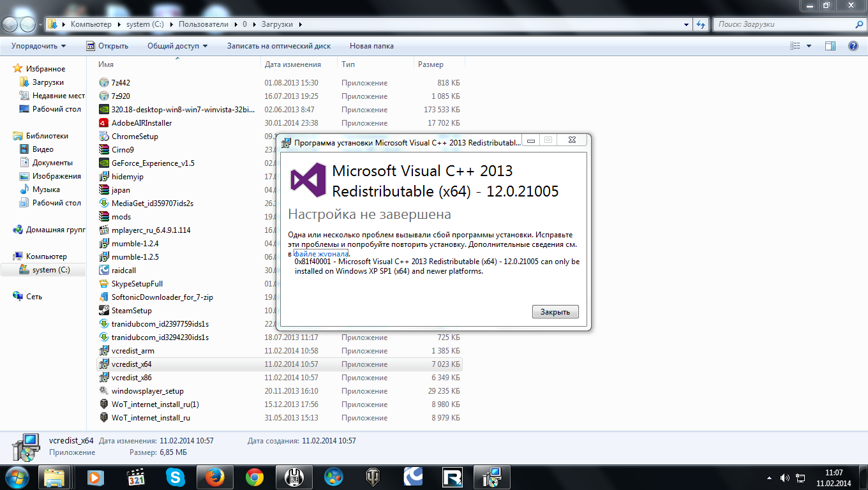868x490 pixels.
Task: Click the Открыть toolbar button
Action: pyautogui.click(x=107, y=46)
